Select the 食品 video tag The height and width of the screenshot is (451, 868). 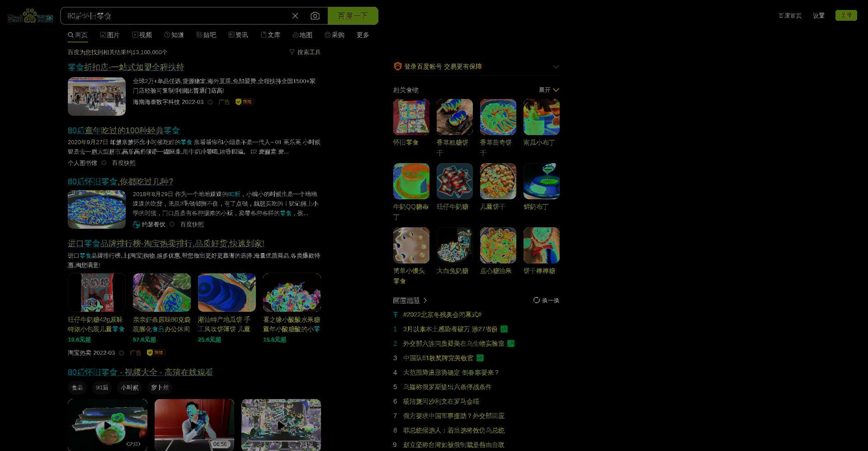[77, 387]
